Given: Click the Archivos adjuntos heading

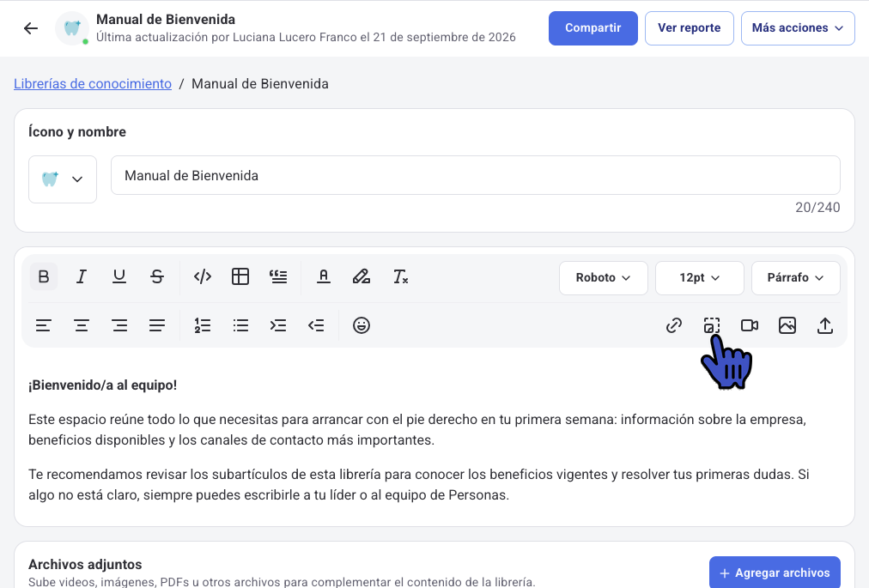Looking at the screenshot, I should coord(85,564).
